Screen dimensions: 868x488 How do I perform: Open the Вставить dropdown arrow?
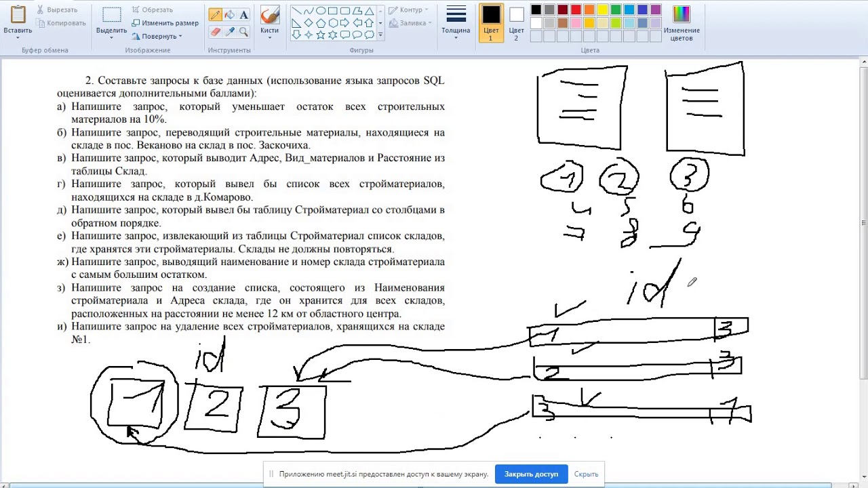point(18,38)
